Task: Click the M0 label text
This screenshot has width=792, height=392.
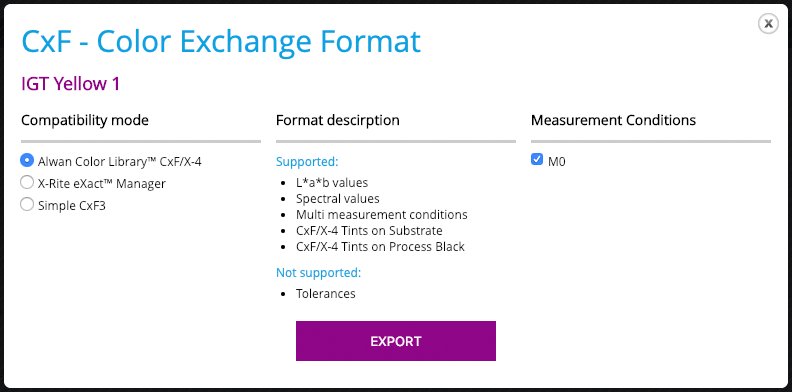Action: click(557, 162)
